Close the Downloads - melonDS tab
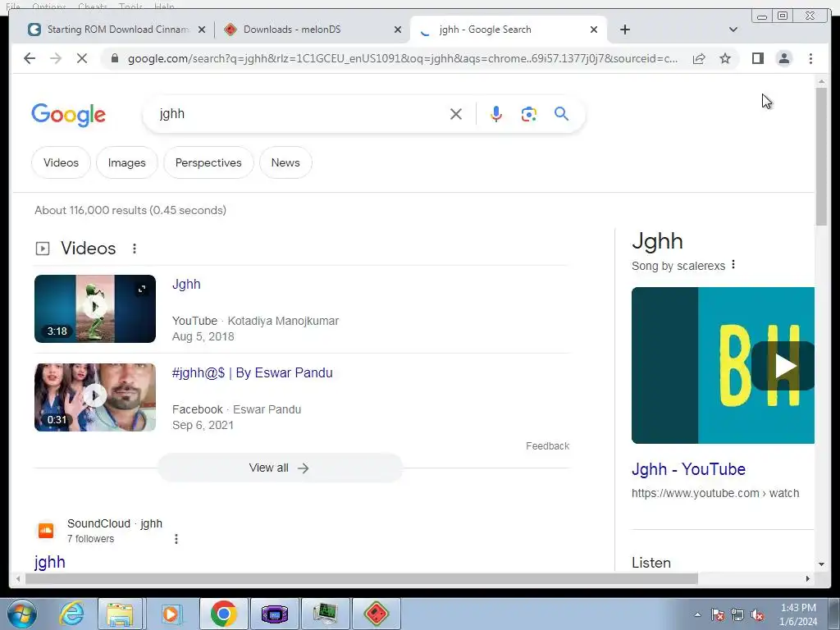Screen dimensions: 840x630 point(398,30)
